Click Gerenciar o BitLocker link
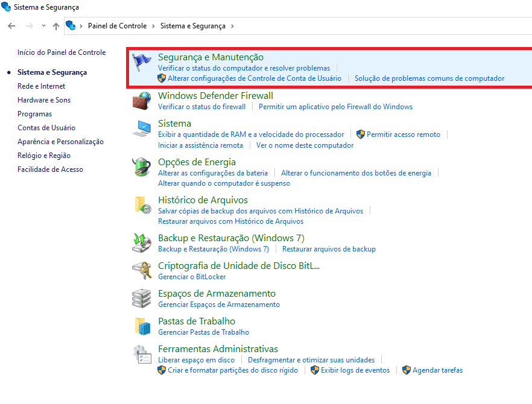 [x=192, y=277]
